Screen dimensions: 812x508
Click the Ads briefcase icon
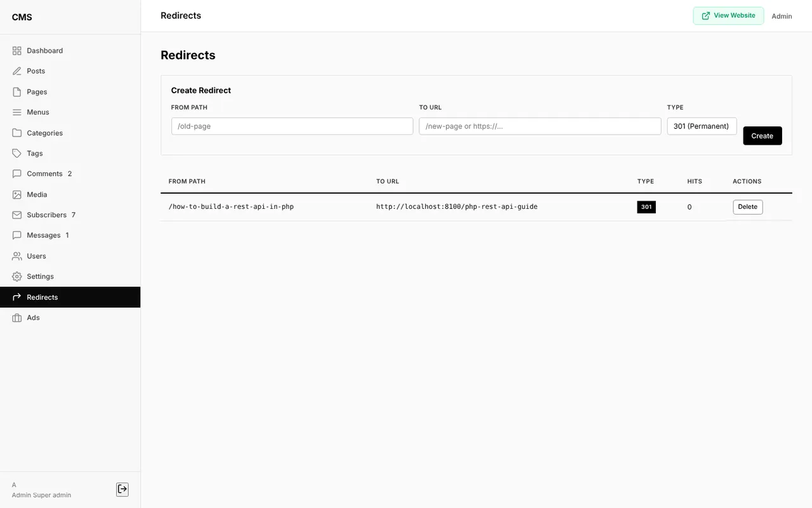17,317
